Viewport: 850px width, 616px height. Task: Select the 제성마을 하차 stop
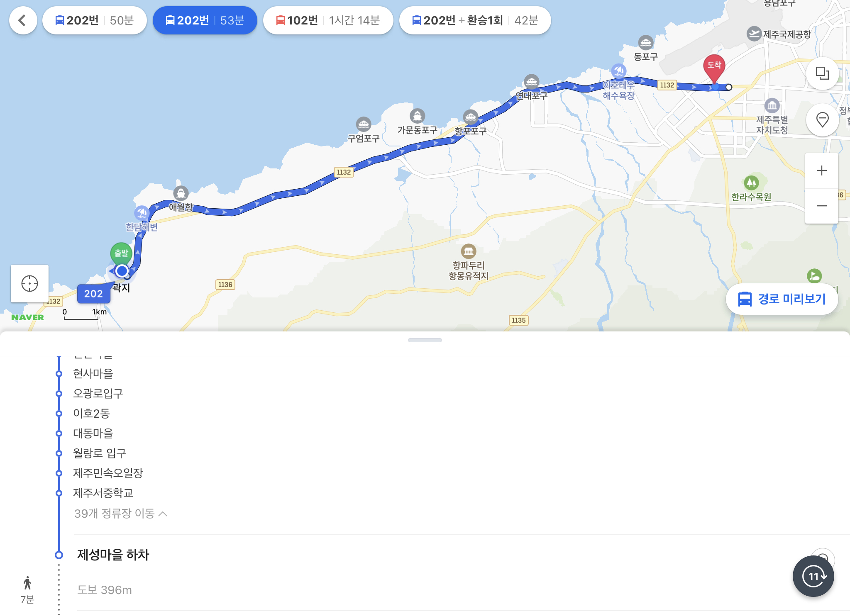coord(113,555)
